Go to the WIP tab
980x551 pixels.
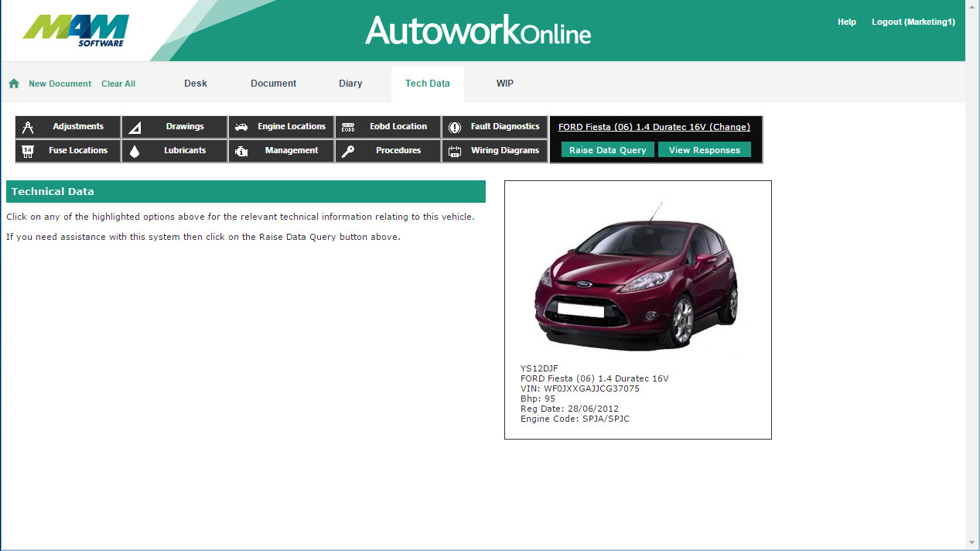[x=504, y=84]
